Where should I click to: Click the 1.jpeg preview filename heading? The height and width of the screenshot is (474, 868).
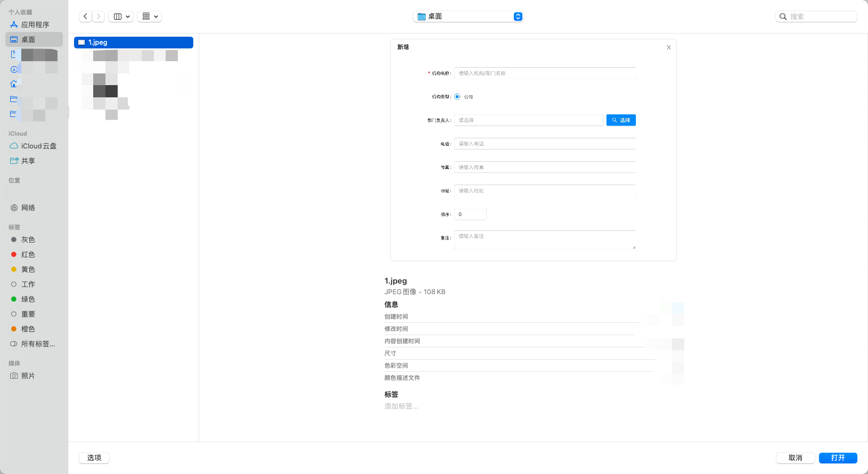(x=396, y=281)
